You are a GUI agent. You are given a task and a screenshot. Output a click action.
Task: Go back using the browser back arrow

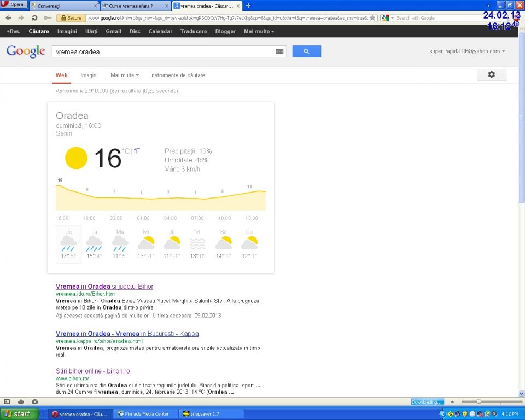click(x=8, y=17)
